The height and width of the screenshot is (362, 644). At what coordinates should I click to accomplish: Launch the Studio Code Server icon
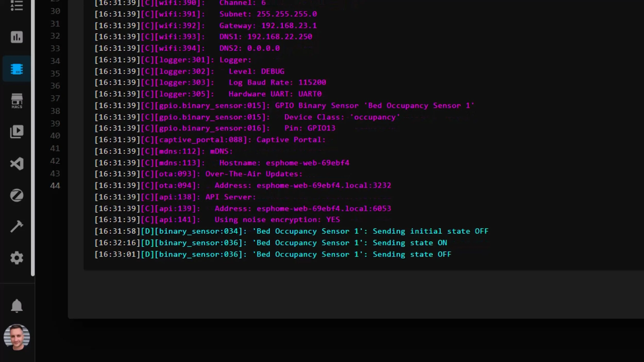pos(17,164)
